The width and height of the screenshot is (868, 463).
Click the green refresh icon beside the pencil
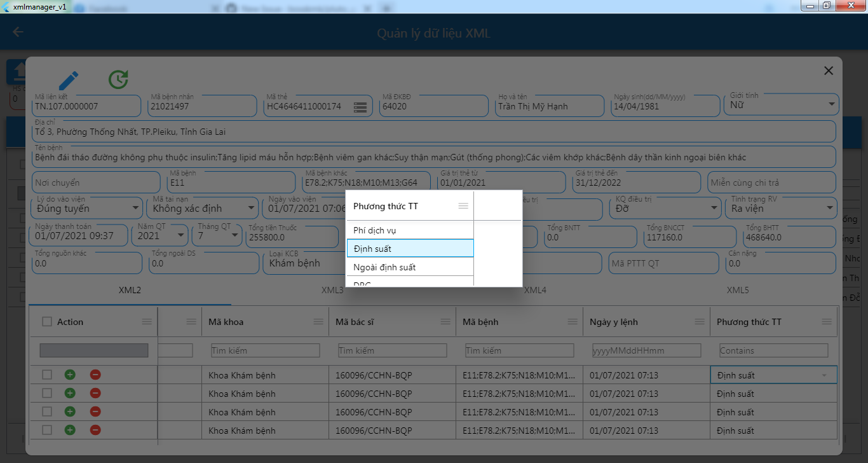click(x=118, y=79)
